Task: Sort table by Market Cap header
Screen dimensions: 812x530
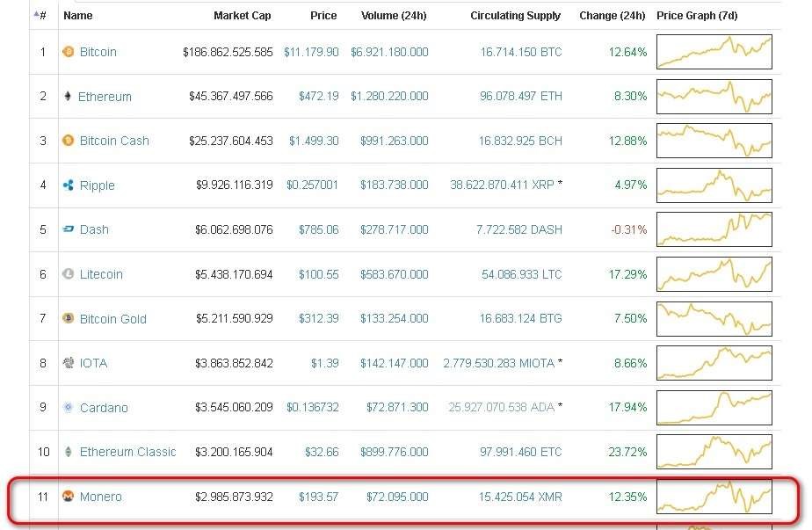Action: coord(242,16)
